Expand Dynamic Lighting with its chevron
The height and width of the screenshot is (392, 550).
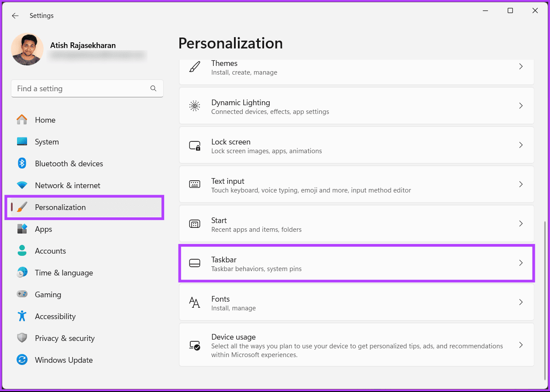coord(521,106)
